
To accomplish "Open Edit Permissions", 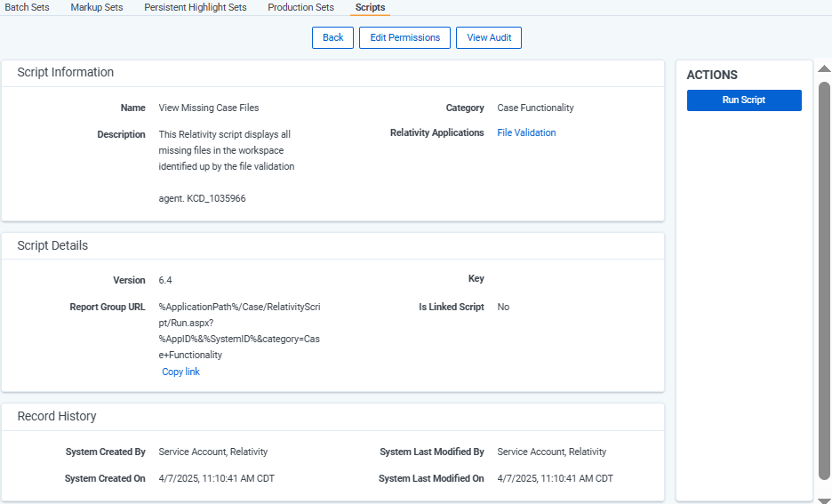I will [x=404, y=37].
